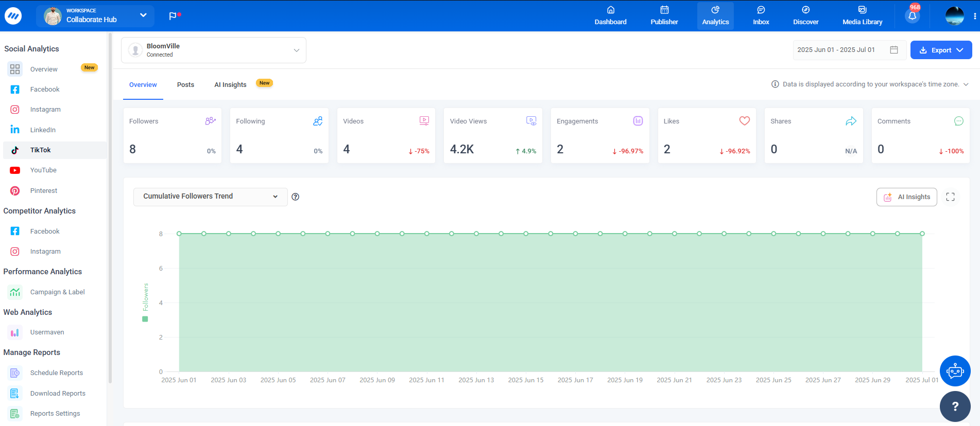Image resolution: width=980 pixels, height=426 pixels.
Task: Expand the time zone info chevron
Action: 966,84
